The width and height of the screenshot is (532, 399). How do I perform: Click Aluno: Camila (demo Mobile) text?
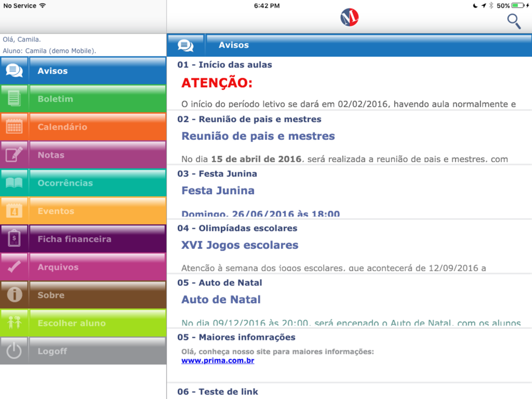pyautogui.click(x=49, y=51)
